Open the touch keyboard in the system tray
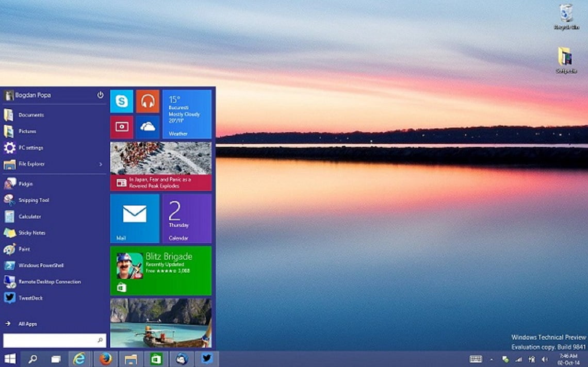The height and width of the screenshot is (367, 588). coord(476,359)
